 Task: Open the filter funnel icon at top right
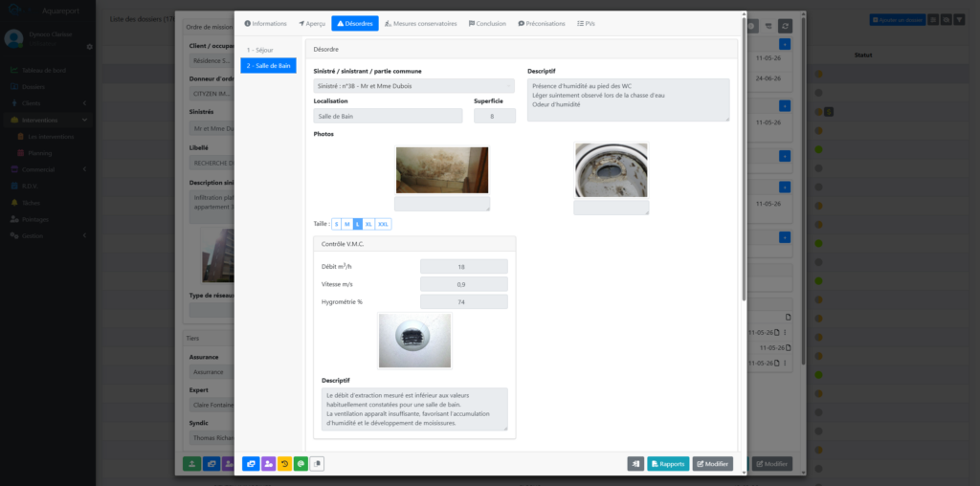click(959, 20)
